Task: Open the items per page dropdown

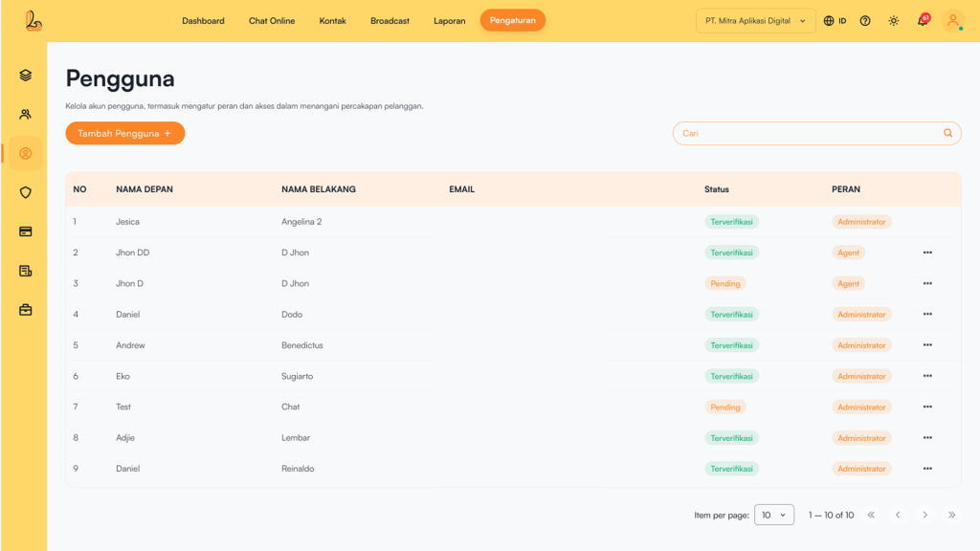Action: point(774,515)
